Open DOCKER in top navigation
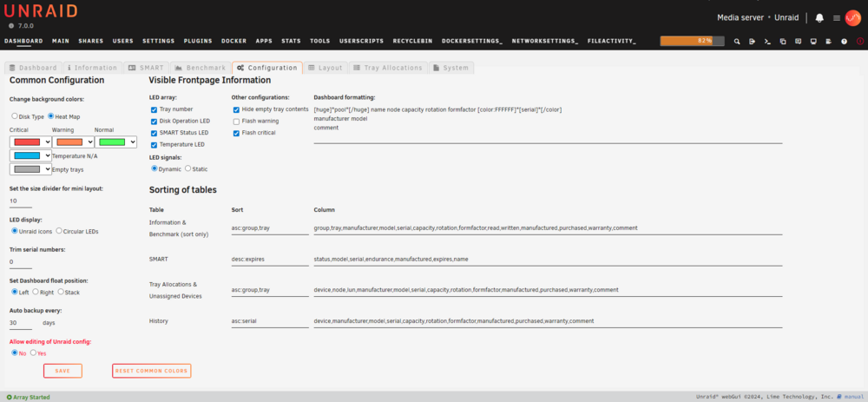Screen dimensions: 868x402 [233, 41]
